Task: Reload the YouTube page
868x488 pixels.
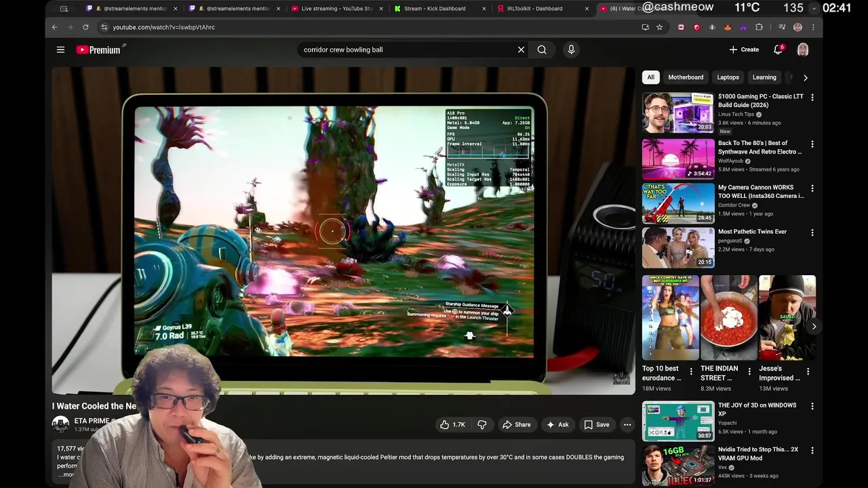Action: (85, 27)
